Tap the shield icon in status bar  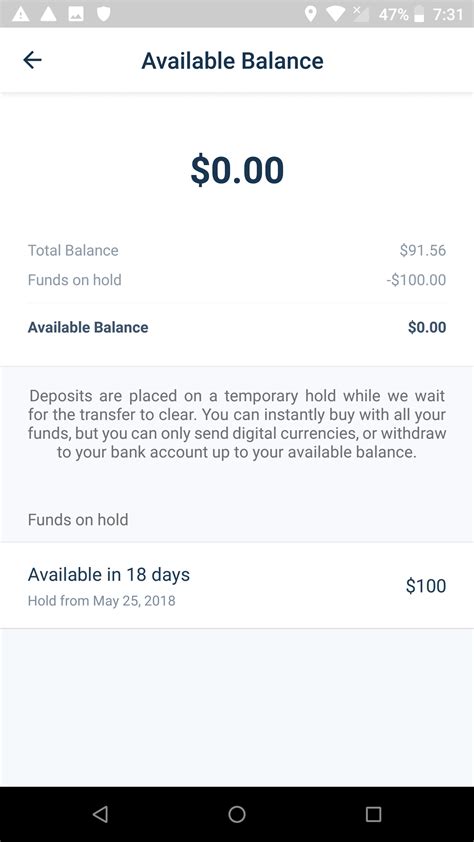pos(103,14)
